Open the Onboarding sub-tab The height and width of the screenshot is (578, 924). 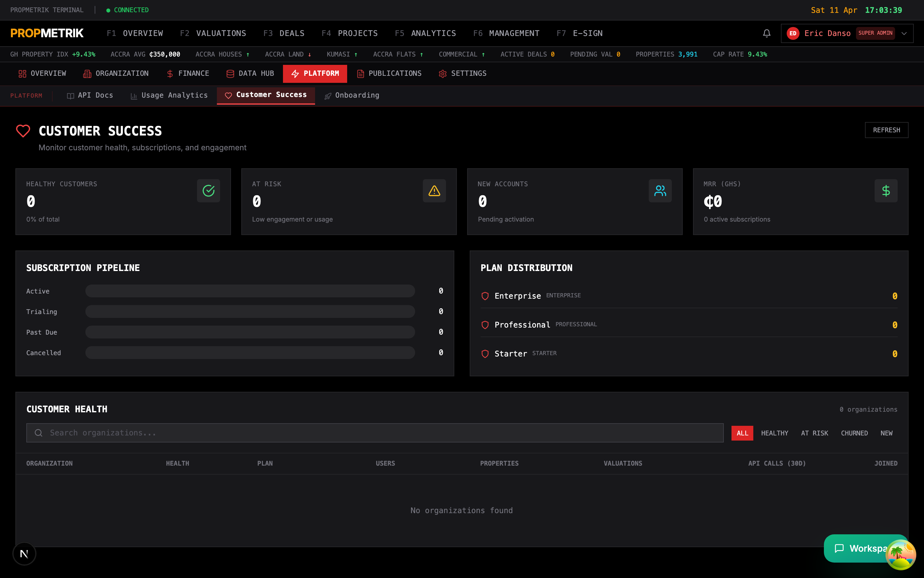pyautogui.click(x=352, y=96)
